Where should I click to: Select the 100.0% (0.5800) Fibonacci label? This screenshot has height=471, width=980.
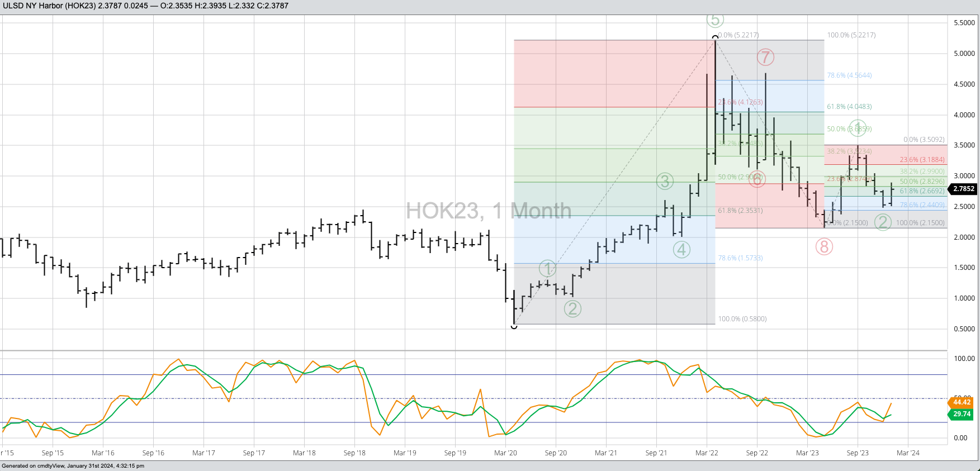(742, 319)
